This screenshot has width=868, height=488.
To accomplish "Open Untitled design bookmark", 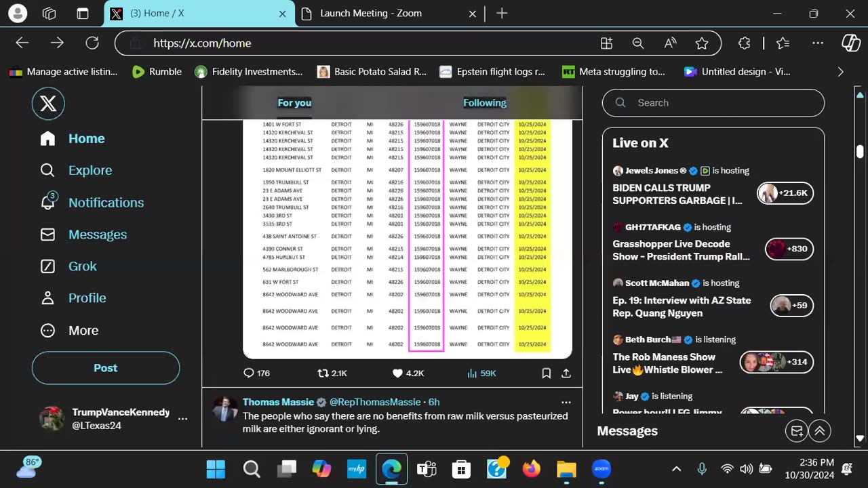I will (737, 72).
